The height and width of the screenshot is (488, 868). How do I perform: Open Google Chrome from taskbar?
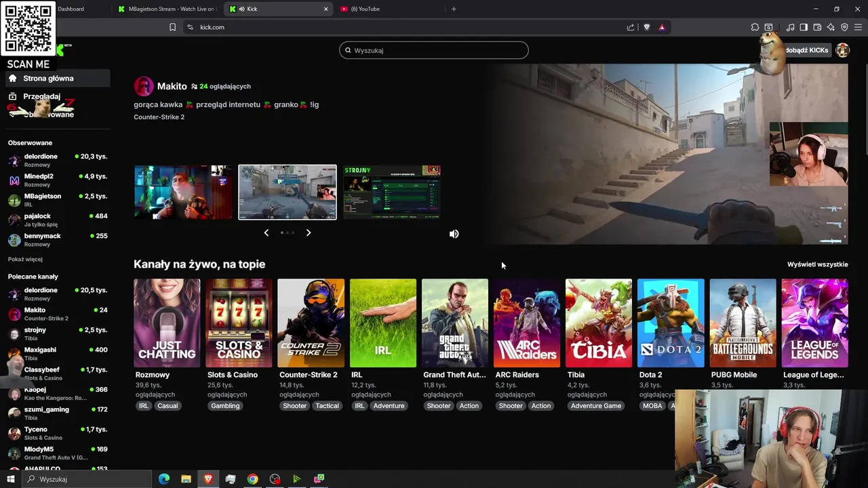tap(252, 479)
